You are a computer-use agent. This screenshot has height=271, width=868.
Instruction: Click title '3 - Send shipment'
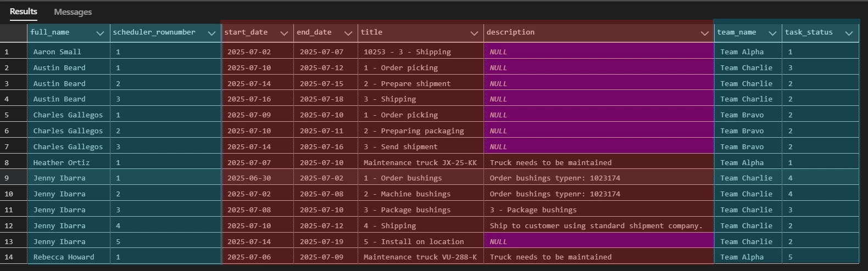tap(421, 146)
